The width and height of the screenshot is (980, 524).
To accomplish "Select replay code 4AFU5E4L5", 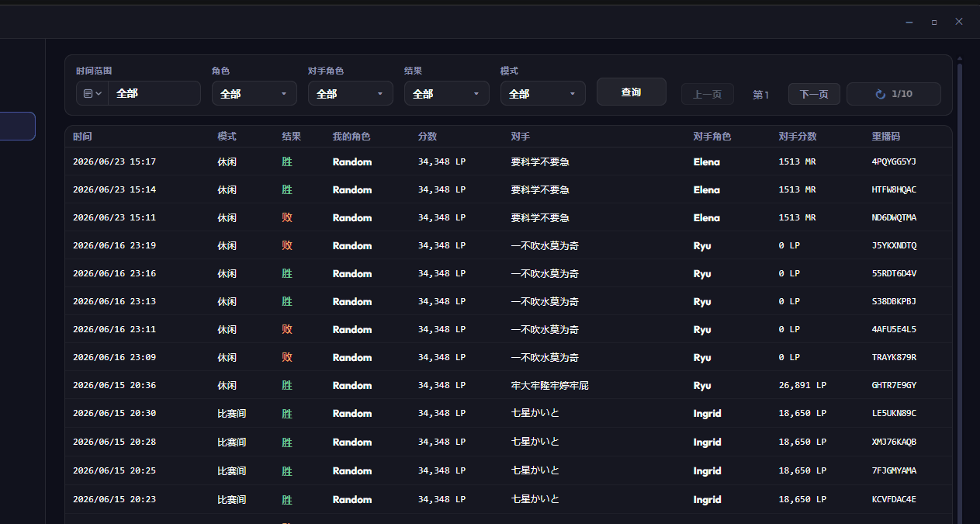I will 894,330.
